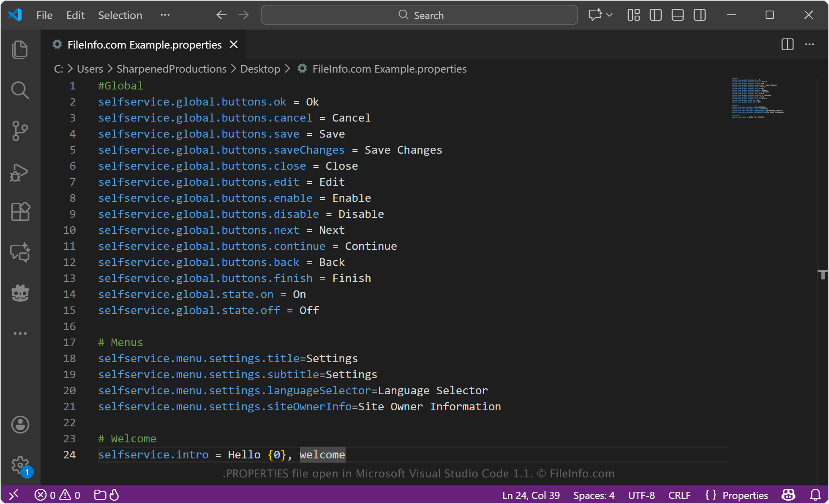Open the Run and Debug view
Viewport: 829px width, 504px height.
[x=20, y=172]
